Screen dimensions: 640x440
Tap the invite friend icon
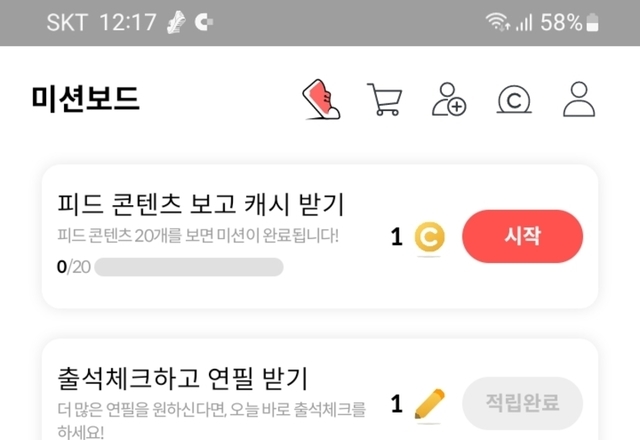(x=448, y=100)
